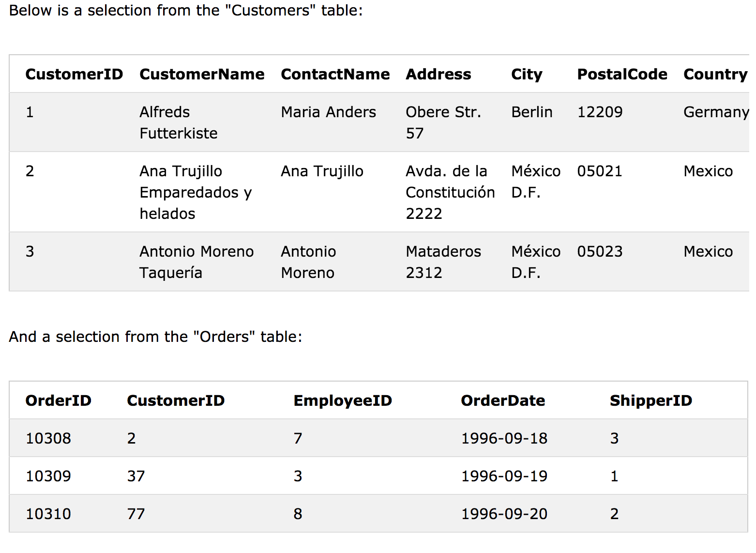Click the Maria Anders contact name
756x553 pixels.
pyautogui.click(x=328, y=112)
